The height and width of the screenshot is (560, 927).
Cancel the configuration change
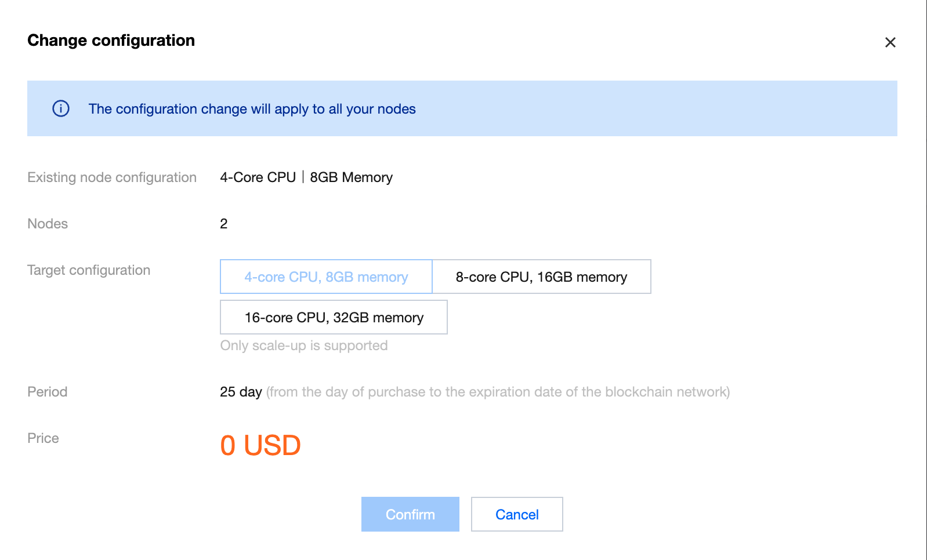[516, 514]
